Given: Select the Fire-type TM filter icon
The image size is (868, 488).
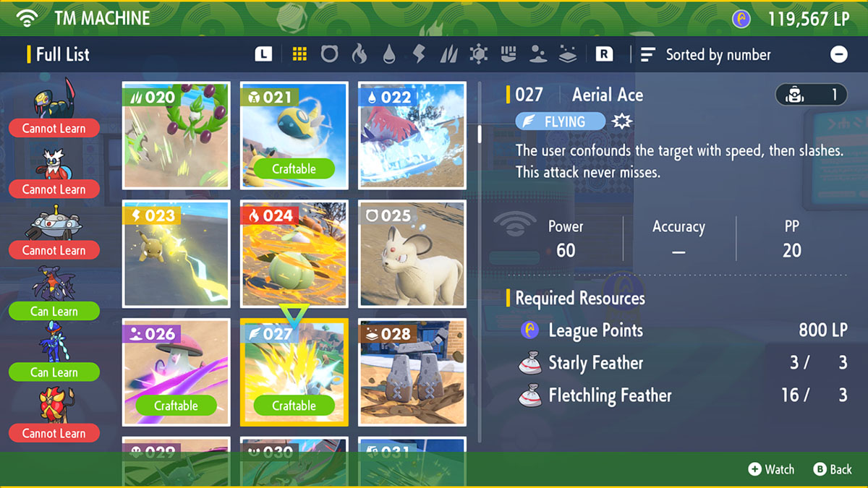Looking at the screenshot, I should click(359, 54).
